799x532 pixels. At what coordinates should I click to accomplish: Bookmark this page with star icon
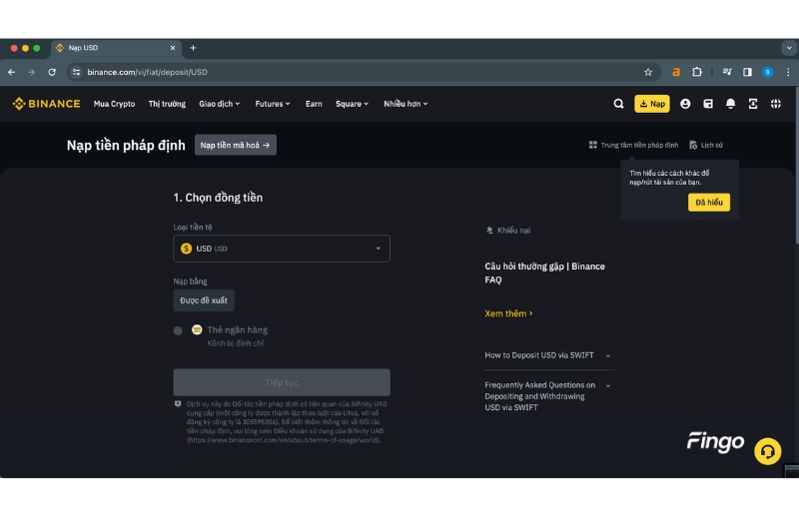648,72
